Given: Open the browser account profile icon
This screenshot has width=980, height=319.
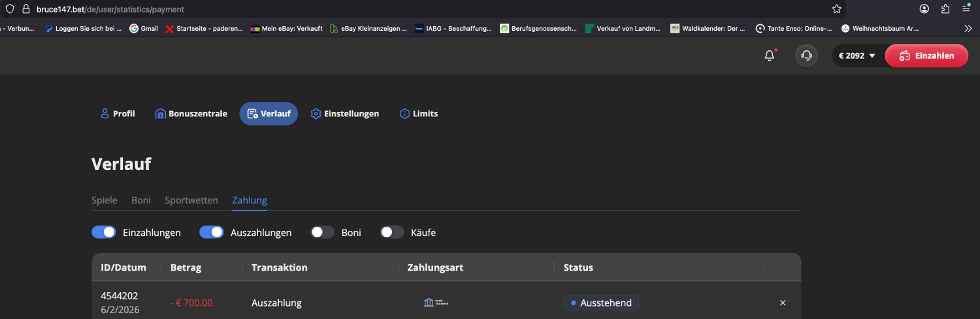Looking at the screenshot, I should click(924, 9).
